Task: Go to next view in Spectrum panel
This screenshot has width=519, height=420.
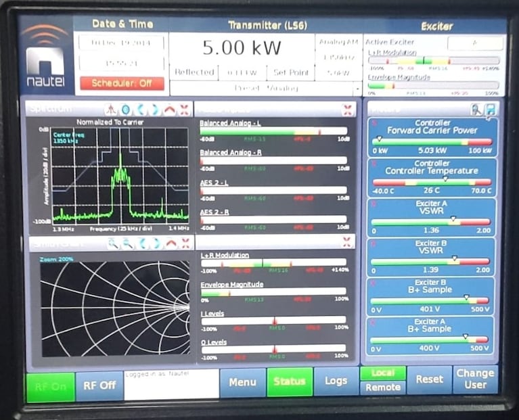Action: [x=155, y=110]
